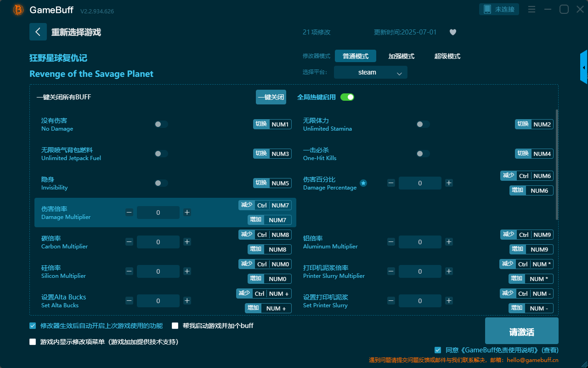
Task: Click the phone connection status icon
Action: [487, 9]
